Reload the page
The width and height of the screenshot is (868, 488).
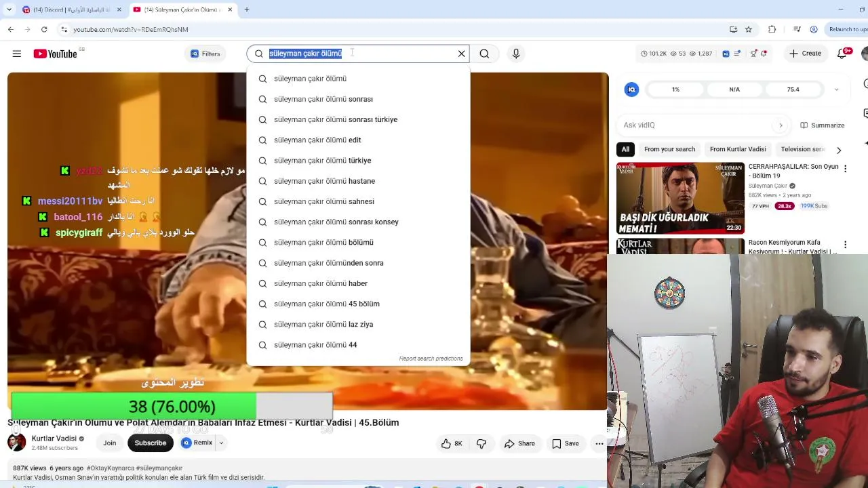pyautogui.click(x=44, y=29)
